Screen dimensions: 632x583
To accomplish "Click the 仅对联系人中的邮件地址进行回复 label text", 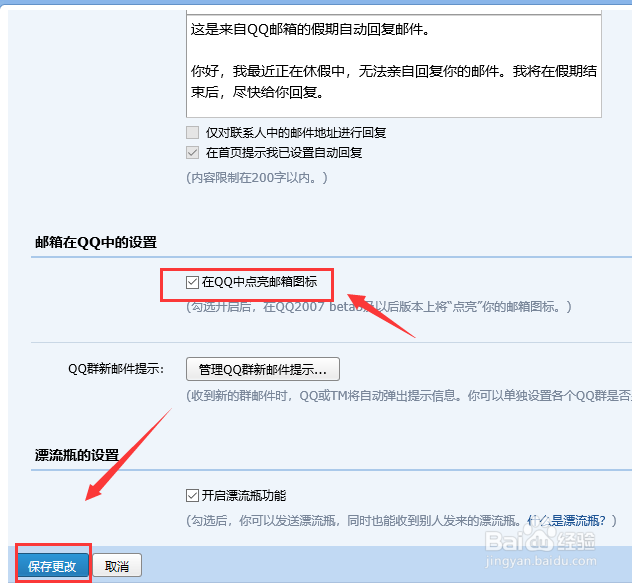I will tap(296, 132).
